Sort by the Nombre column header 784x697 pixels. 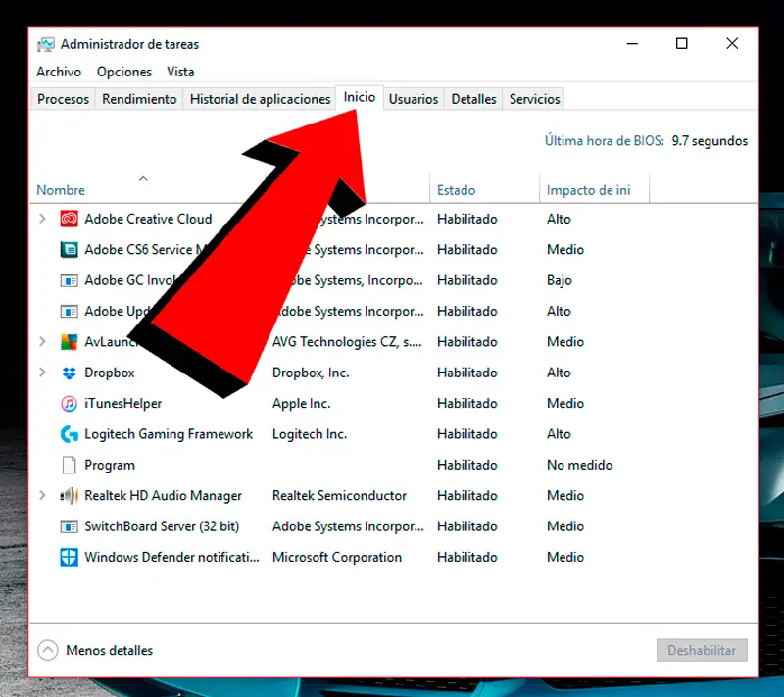61,190
